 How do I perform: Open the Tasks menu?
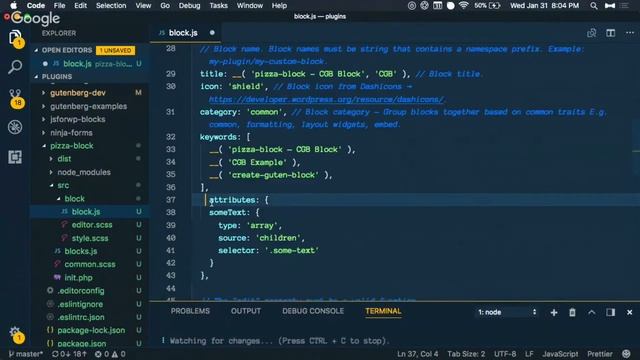(218, 6)
